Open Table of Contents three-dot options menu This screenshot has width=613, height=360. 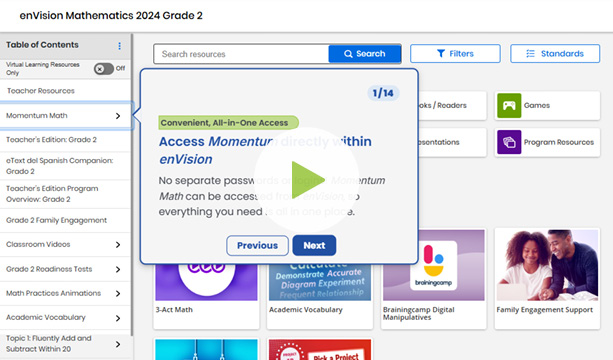point(119,46)
